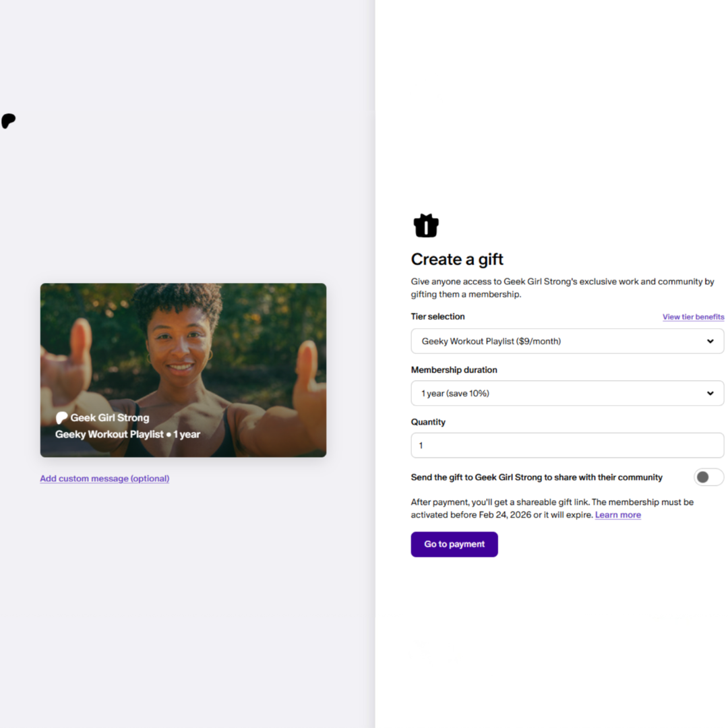Open the Tier selection dropdown

[x=568, y=341]
